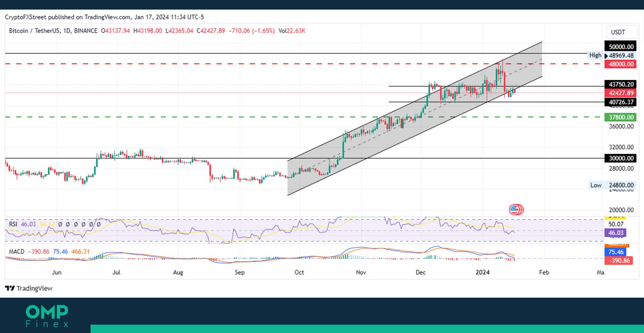The width and height of the screenshot is (644, 333).
Task: Click the 36000.00 axis value
Action: pos(621,126)
